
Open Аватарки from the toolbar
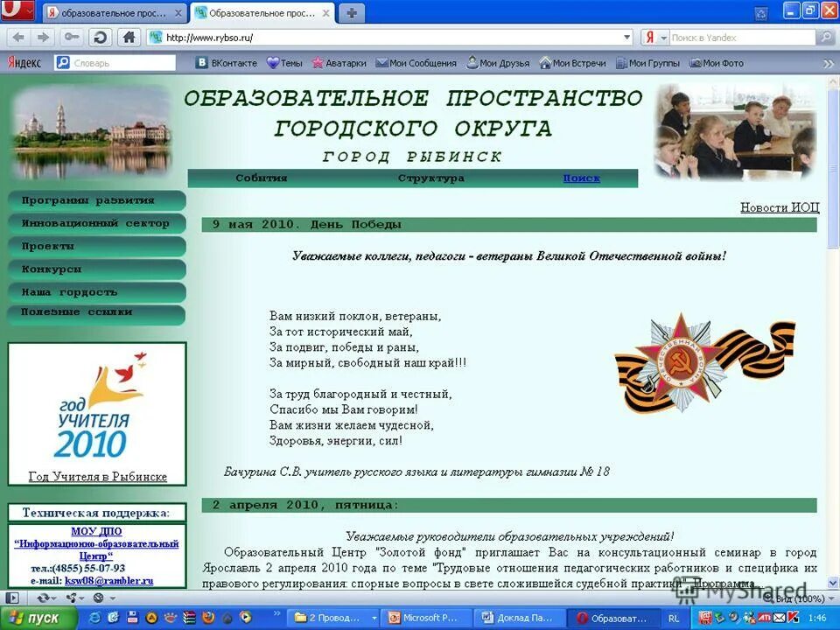click(x=342, y=63)
